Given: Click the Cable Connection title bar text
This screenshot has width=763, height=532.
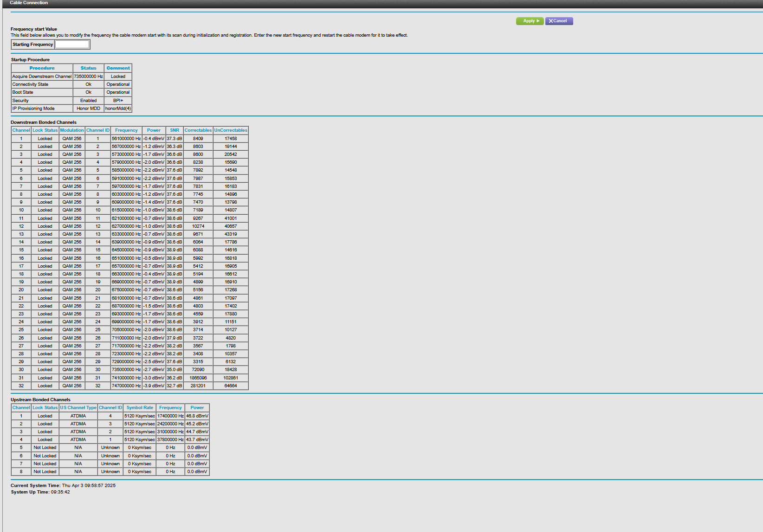Looking at the screenshot, I should coord(29,3).
